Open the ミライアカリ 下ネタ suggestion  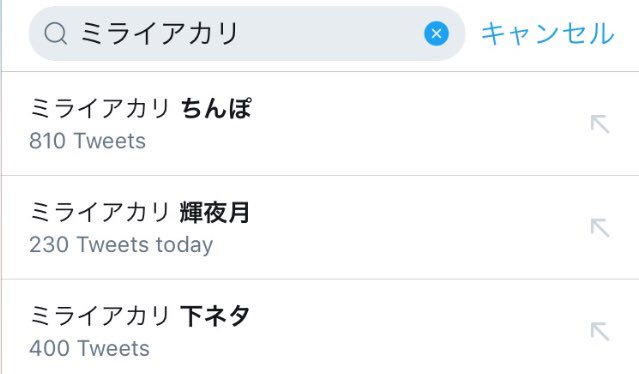pos(320,327)
